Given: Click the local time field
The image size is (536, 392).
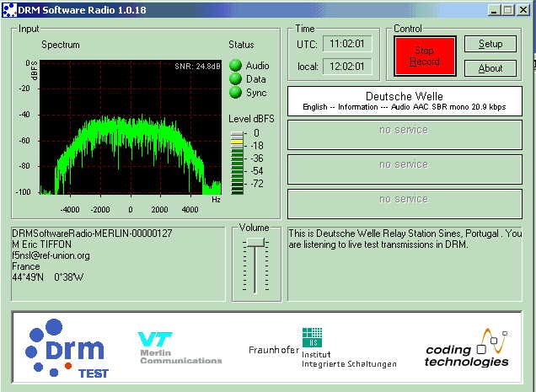Looking at the screenshot, I should (347, 66).
